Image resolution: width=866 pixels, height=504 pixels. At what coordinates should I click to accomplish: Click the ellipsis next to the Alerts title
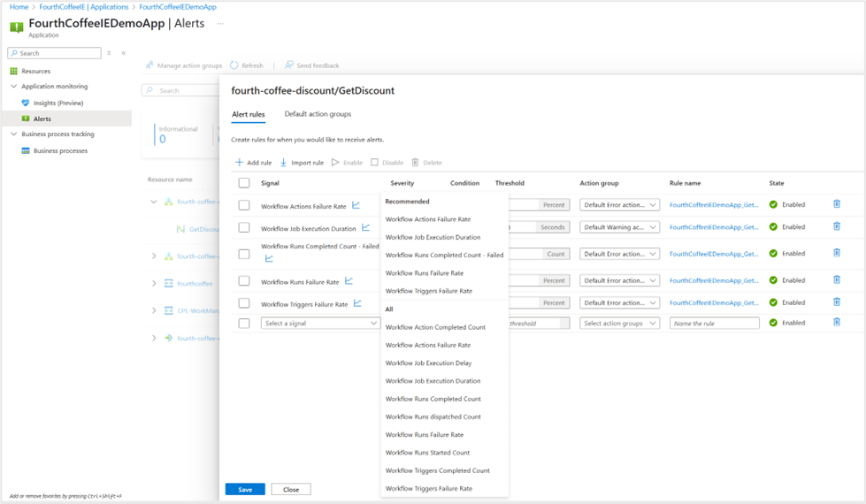coord(220,24)
